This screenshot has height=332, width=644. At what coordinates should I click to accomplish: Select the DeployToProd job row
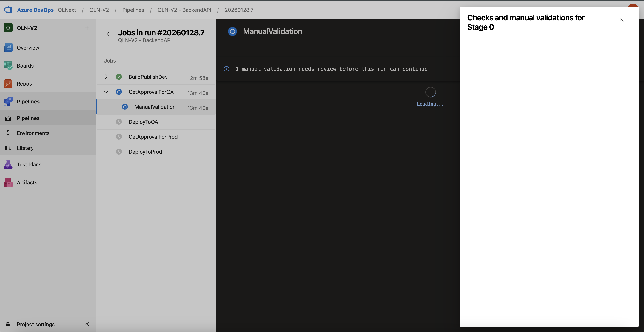point(156,152)
